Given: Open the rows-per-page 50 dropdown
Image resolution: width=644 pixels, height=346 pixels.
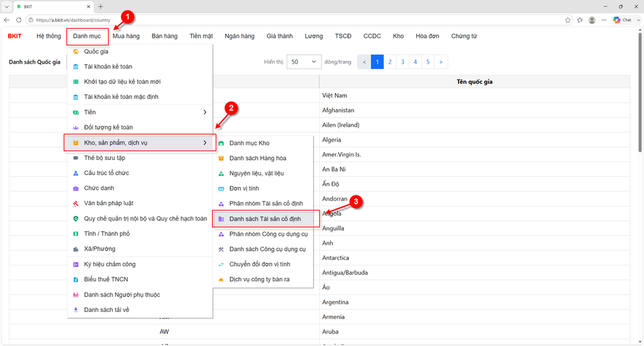Looking at the screenshot, I should point(304,62).
